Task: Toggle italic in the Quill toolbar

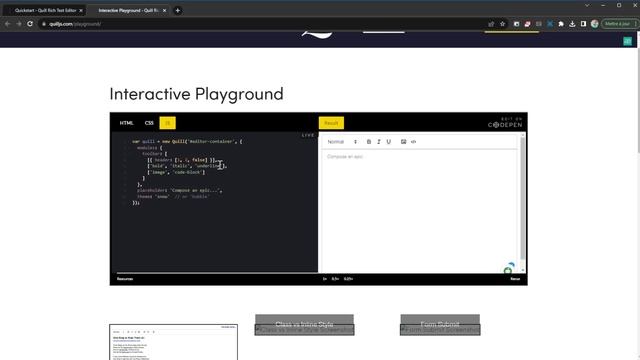Action: pos(379,142)
